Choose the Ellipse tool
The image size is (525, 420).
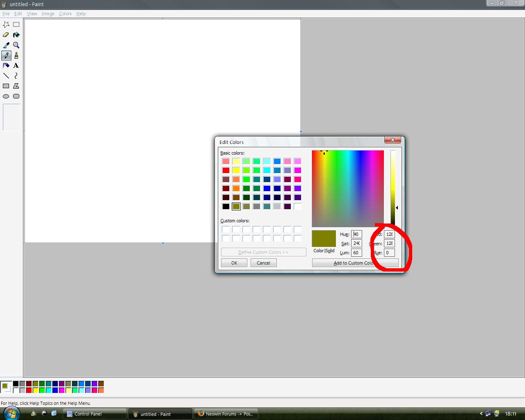click(x=6, y=96)
